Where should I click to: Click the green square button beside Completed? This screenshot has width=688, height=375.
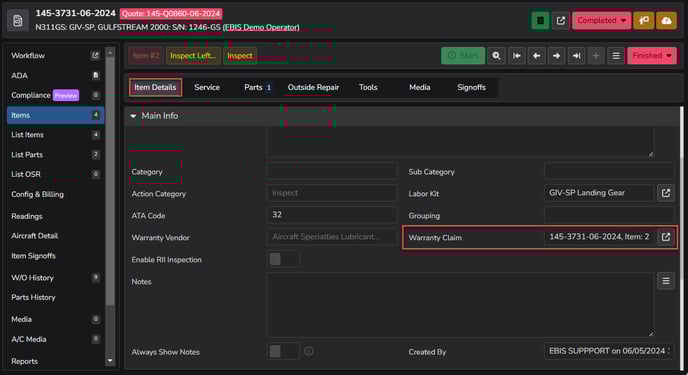click(x=540, y=21)
